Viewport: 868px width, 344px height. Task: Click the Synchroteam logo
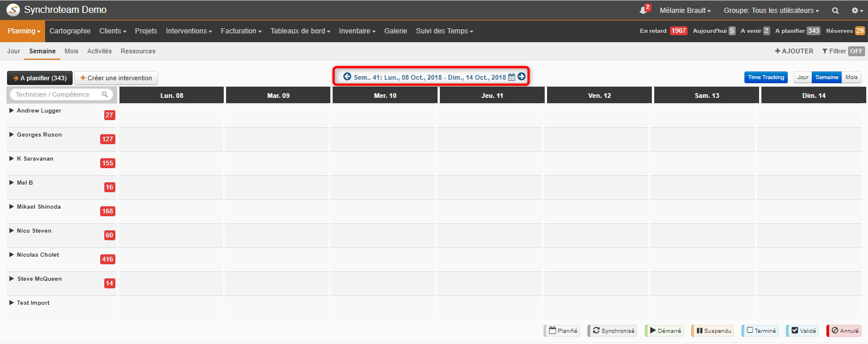click(13, 10)
